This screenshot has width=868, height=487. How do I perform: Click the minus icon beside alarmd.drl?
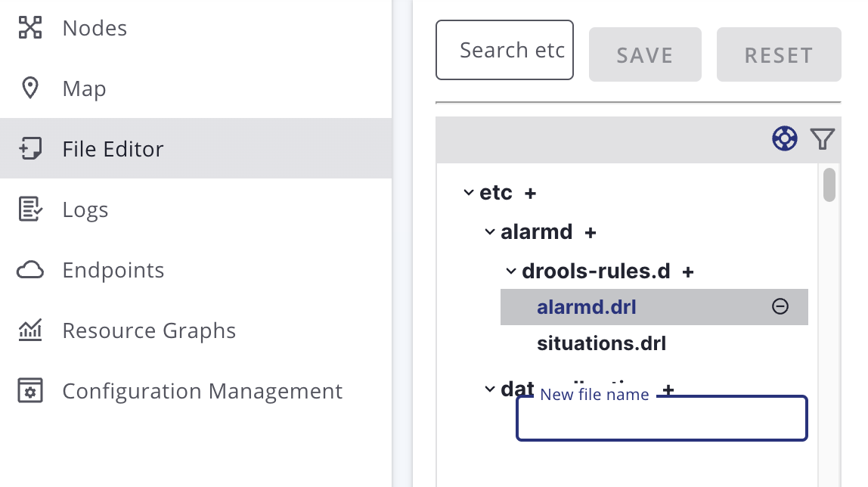coord(780,306)
